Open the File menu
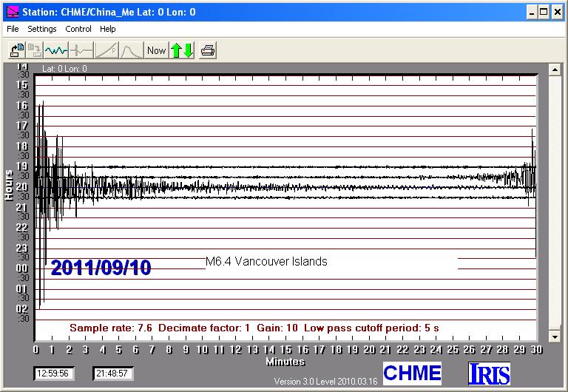568x392 pixels. [12, 30]
